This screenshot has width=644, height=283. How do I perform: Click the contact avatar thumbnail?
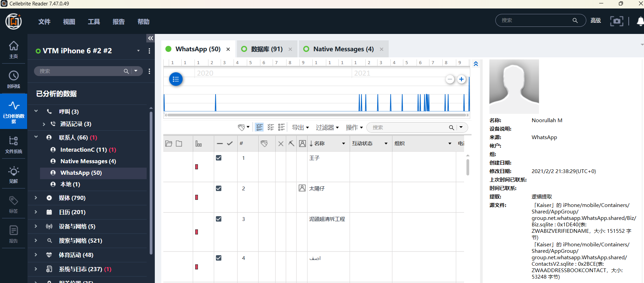(x=514, y=87)
